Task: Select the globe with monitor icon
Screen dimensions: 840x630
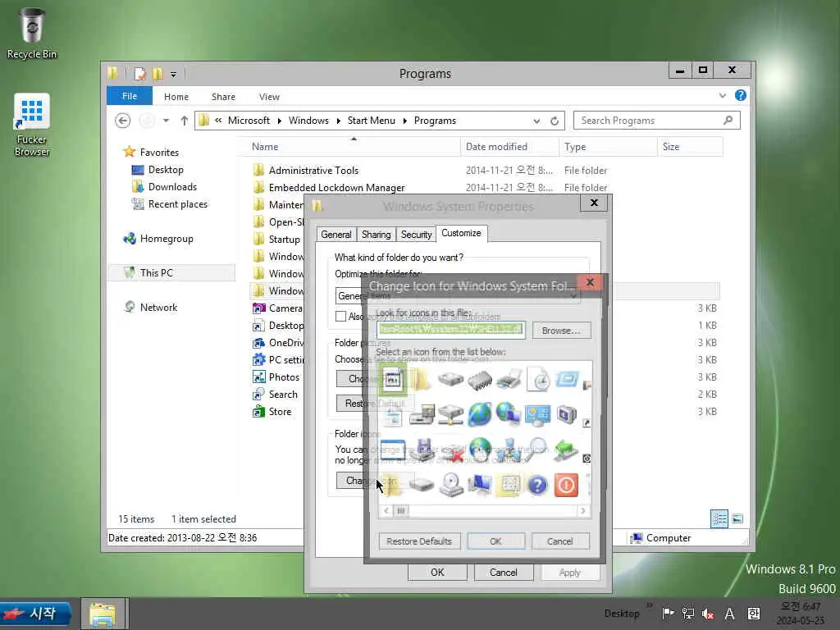Action: [x=509, y=414]
